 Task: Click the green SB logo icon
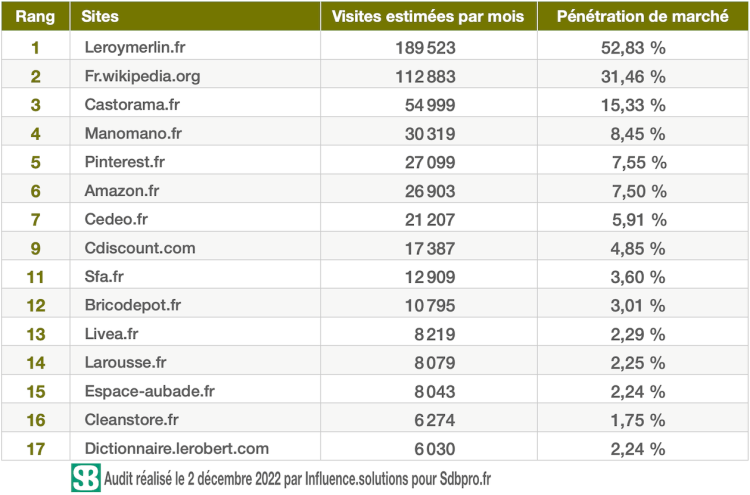pyautogui.click(x=86, y=477)
